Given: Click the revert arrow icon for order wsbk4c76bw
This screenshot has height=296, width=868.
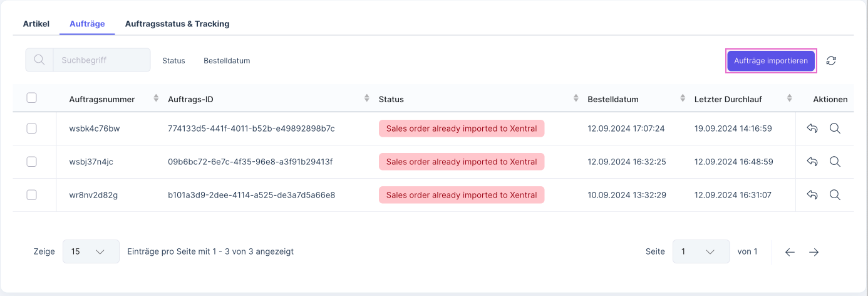Looking at the screenshot, I should [x=812, y=129].
